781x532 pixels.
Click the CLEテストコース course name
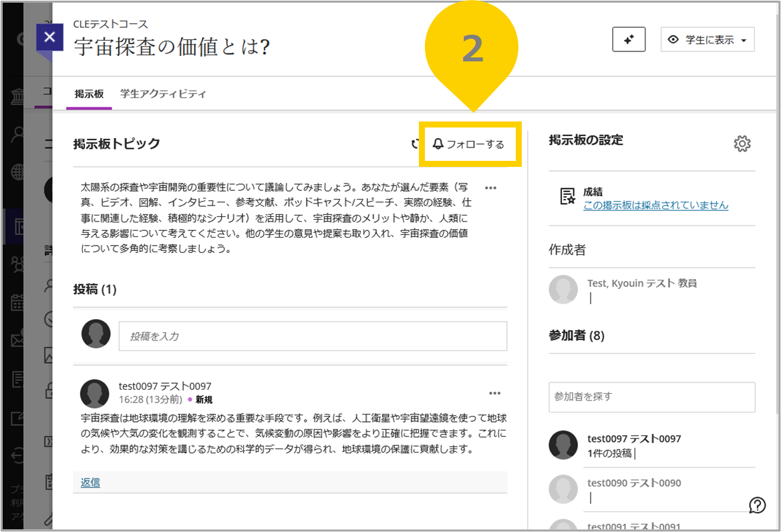coord(111,25)
